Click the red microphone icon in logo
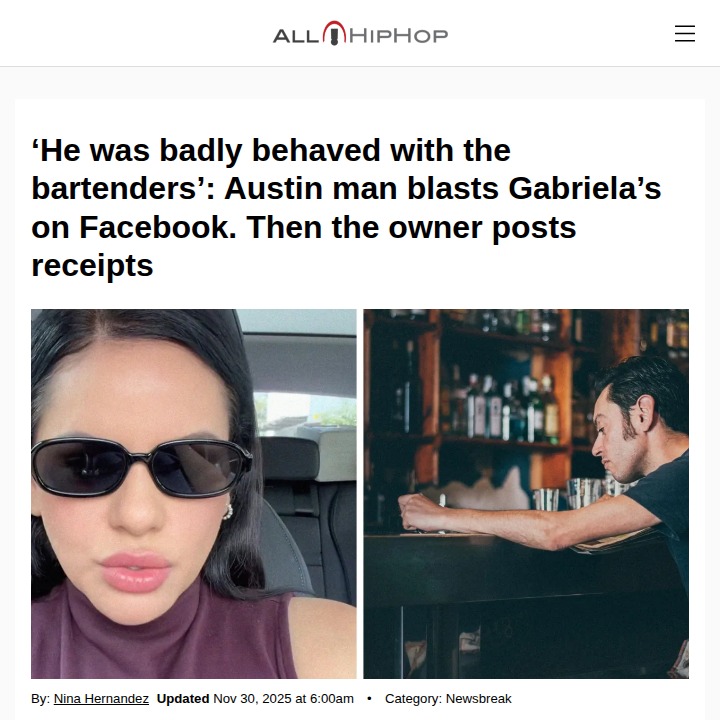Viewport: 720px width, 720px height. 334,33
